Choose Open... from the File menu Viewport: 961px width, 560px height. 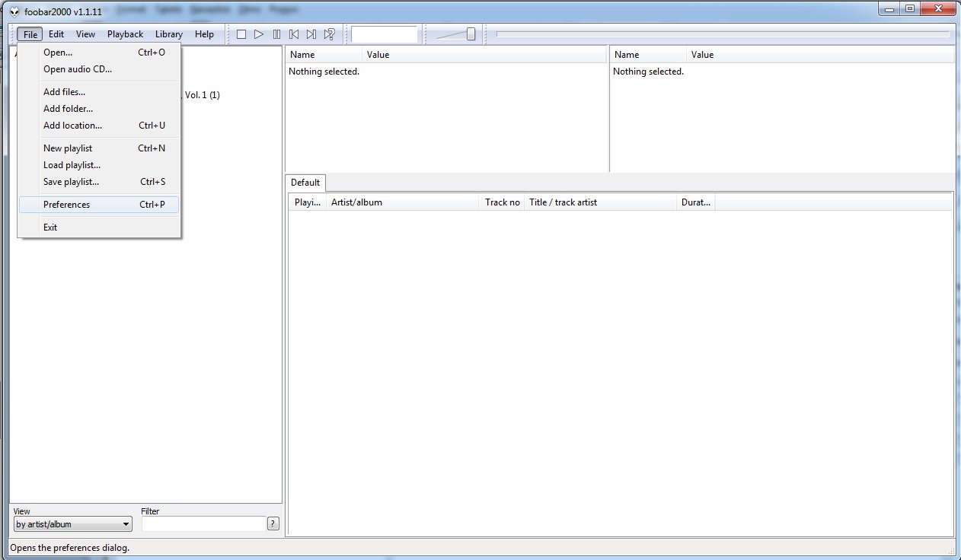click(99, 52)
